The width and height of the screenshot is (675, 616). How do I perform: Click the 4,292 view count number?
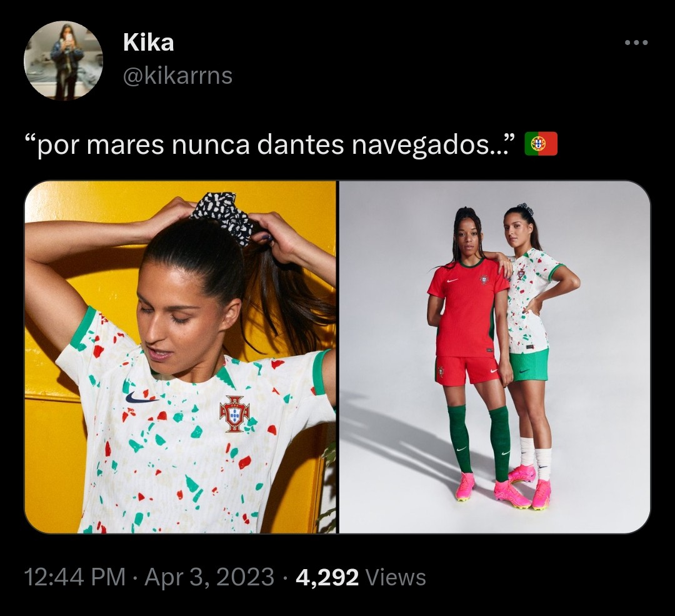click(x=327, y=578)
